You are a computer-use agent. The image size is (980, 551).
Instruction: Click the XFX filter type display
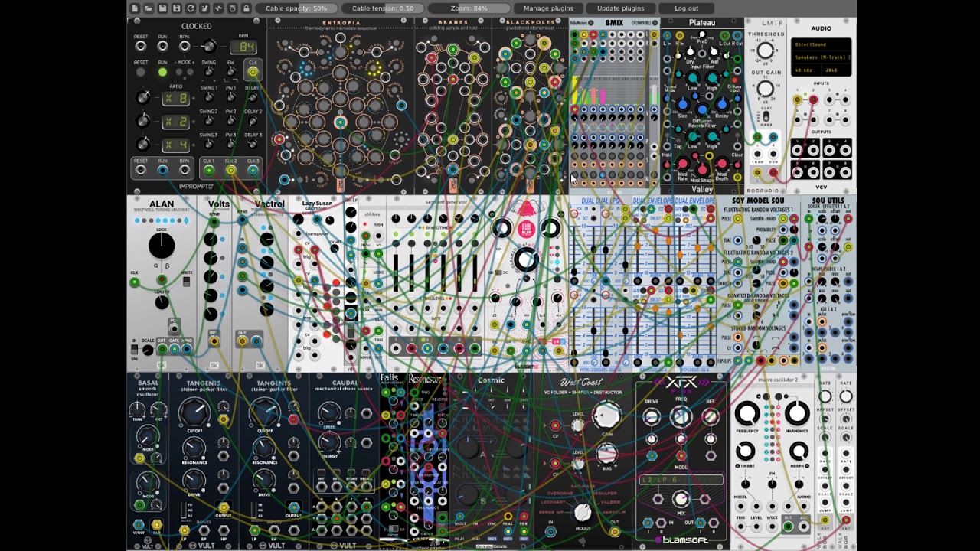[x=681, y=480]
